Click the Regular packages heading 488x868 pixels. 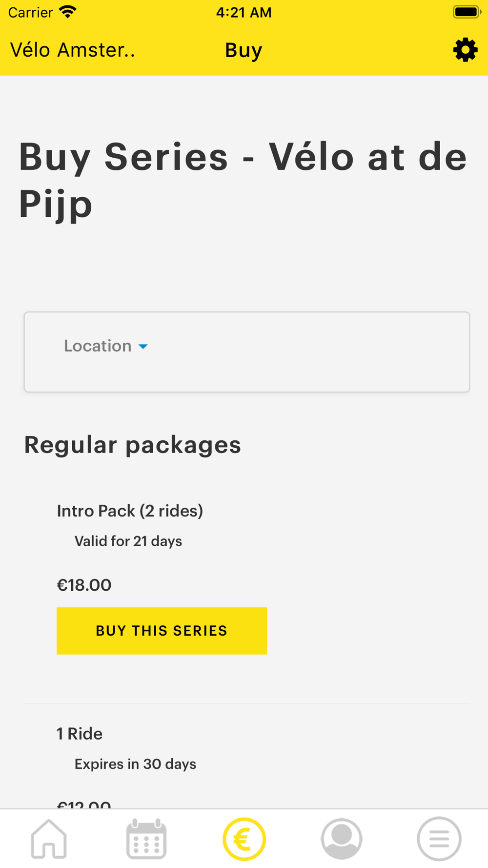coord(132,445)
